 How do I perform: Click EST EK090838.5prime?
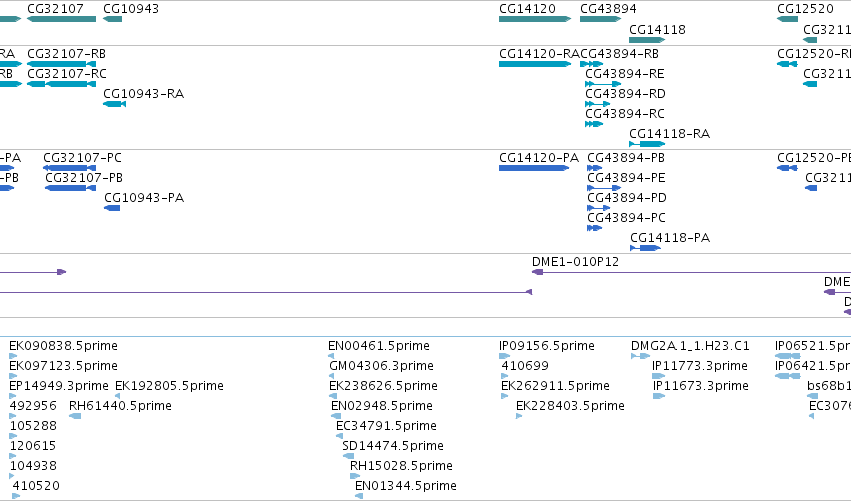(13, 356)
